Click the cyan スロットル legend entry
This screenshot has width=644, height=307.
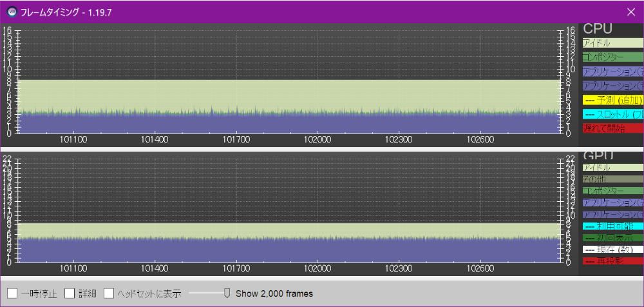pyautogui.click(x=613, y=114)
